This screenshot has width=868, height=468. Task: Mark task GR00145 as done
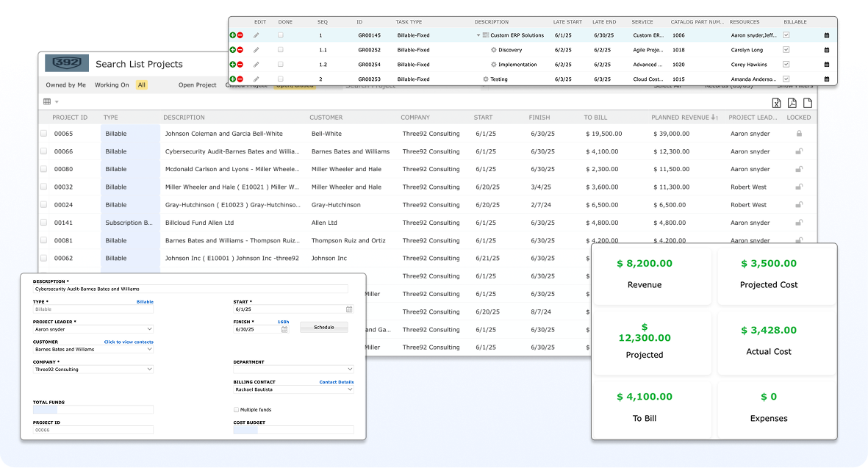pos(281,35)
